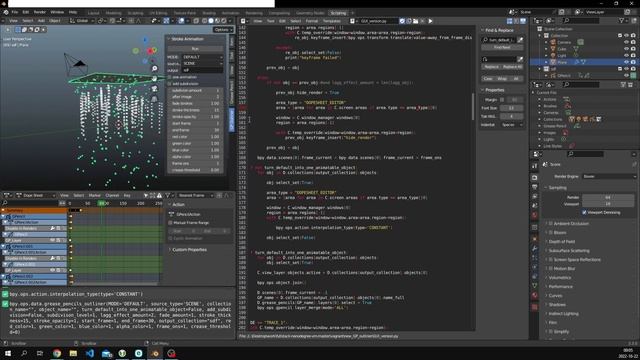Toggle only show errors warning icon in dope sheet
Viewport: 640px width, 360px height.
click(159, 196)
